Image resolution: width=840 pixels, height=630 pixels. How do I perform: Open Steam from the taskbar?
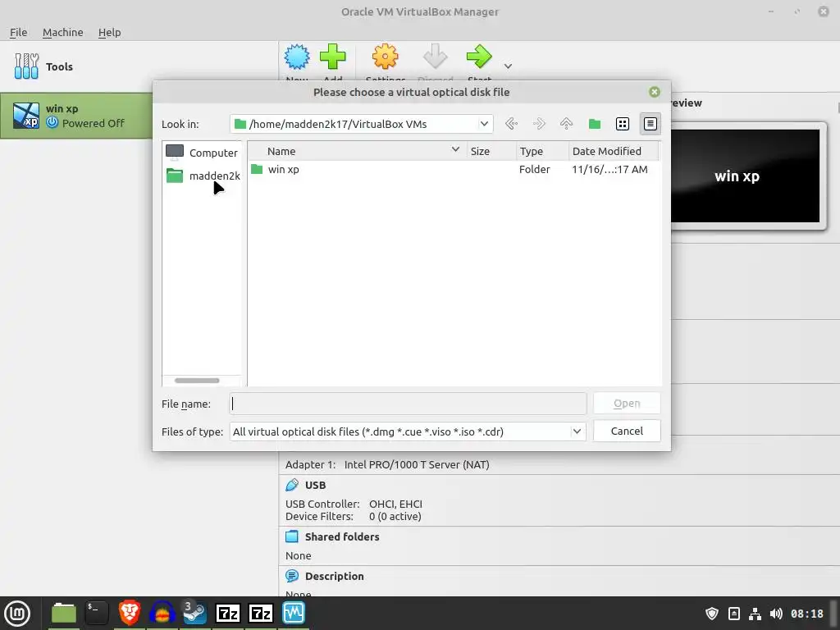click(x=194, y=613)
